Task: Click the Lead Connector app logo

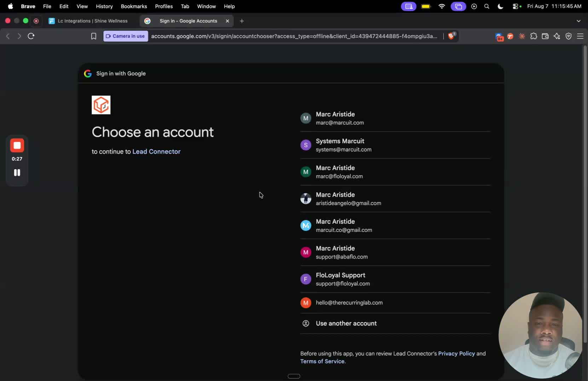Action: tap(101, 105)
